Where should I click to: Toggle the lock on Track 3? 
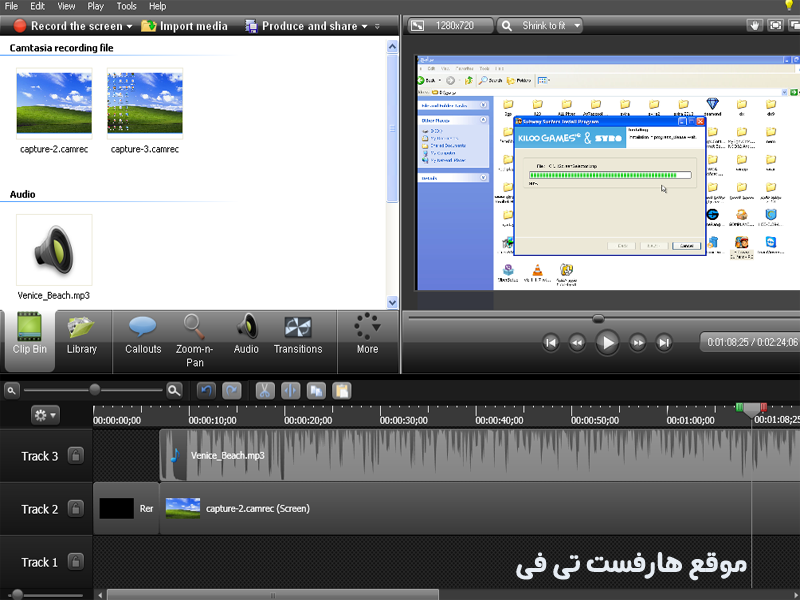click(76, 456)
